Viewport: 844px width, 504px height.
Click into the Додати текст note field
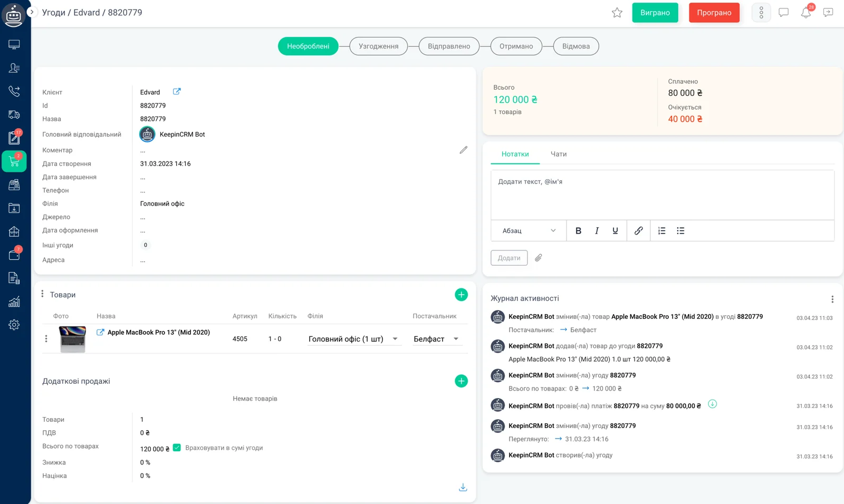(663, 195)
